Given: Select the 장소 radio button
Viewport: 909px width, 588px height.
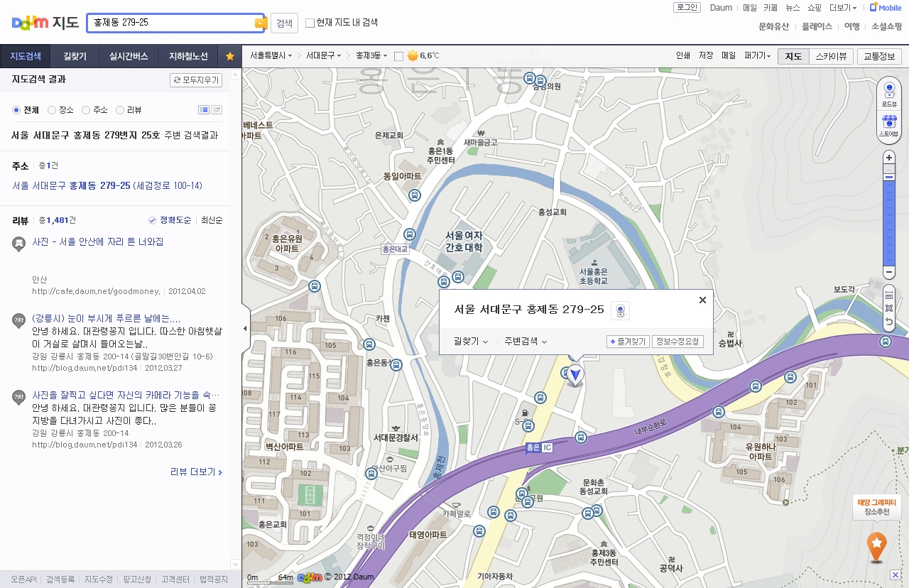Looking at the screenshot, I should (x=52, y=110).
